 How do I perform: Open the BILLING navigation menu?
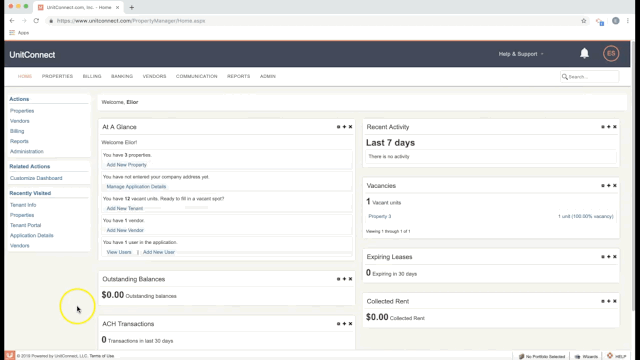[92, 76]
